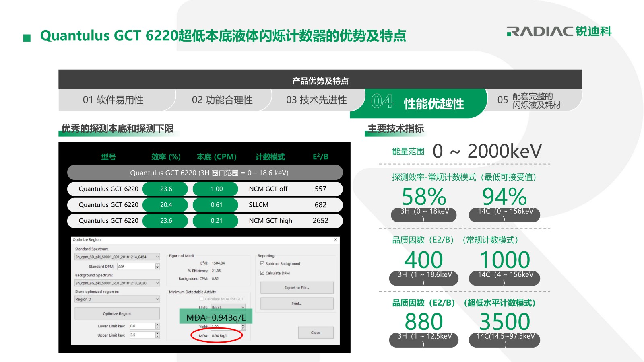Image resolution: width=644 pixels, height=362 pixels.
Task: Click the Optimize Region button
Action: click(x=117, y=314)
